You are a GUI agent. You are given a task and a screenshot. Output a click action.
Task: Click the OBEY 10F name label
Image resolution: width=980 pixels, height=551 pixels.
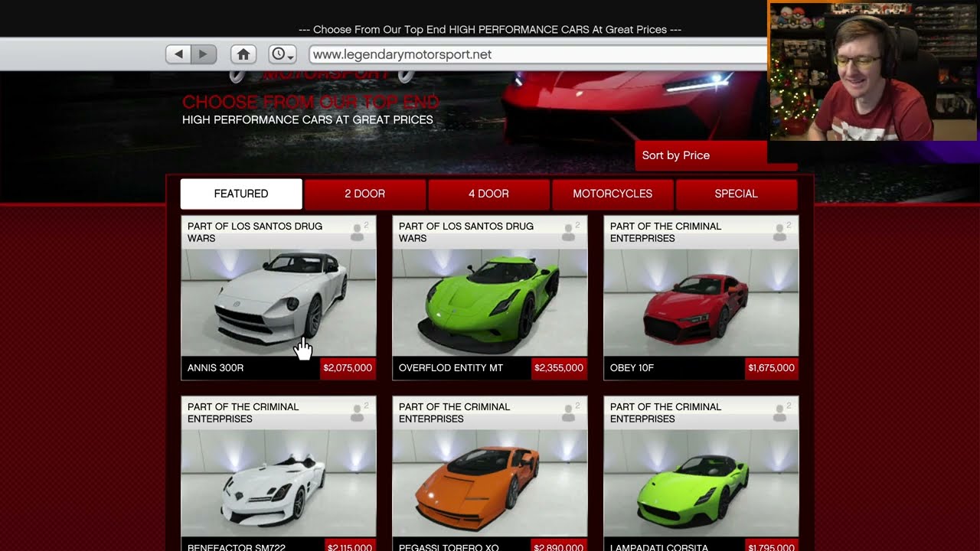pos(632,368)
